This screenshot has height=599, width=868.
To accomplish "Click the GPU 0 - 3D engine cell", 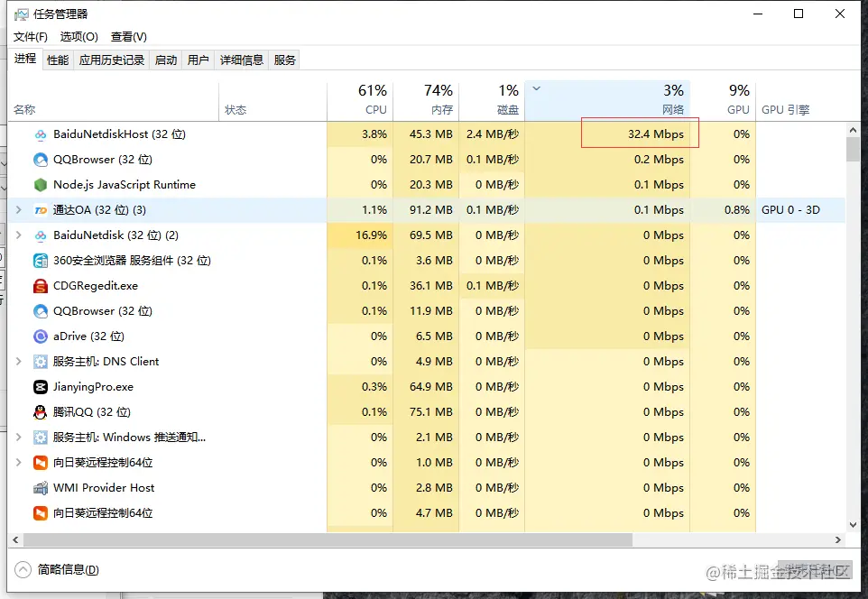I will pos(790,210).
